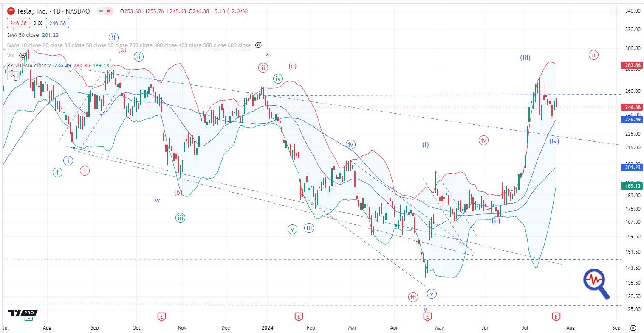Select the green circled iv wave label
The height and width of the screenshot is (333, 644).
click(x=278, y=78)
